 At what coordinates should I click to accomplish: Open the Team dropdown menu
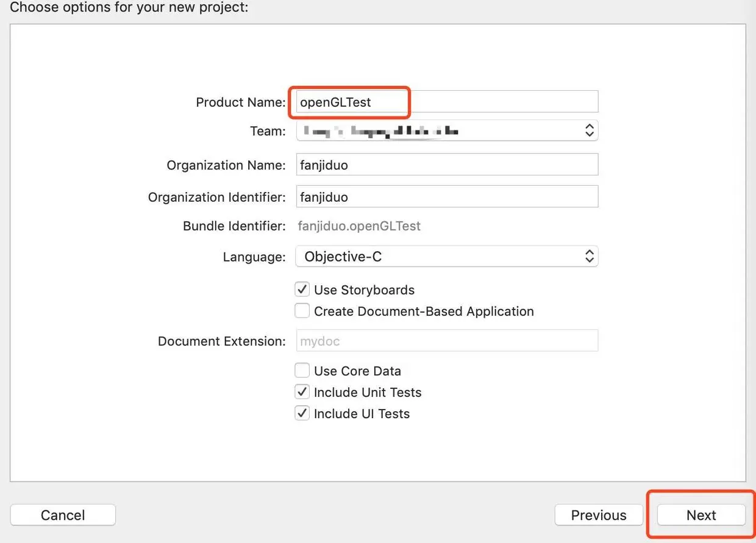[447, 130]
